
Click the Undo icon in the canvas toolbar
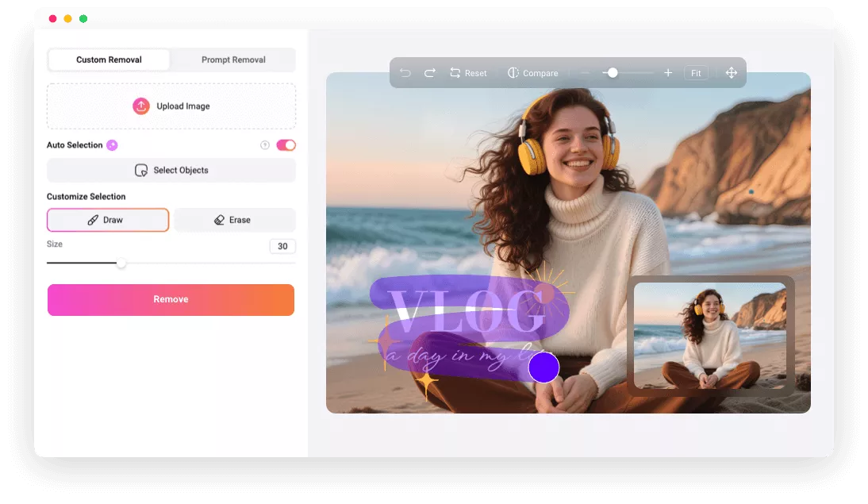click(x=405, y=72)
